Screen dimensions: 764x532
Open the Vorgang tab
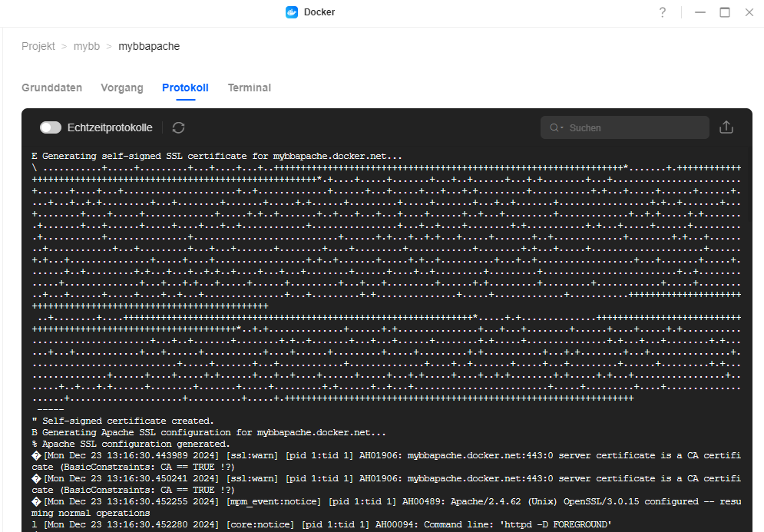pyautogui.click(x=122, y=88)
